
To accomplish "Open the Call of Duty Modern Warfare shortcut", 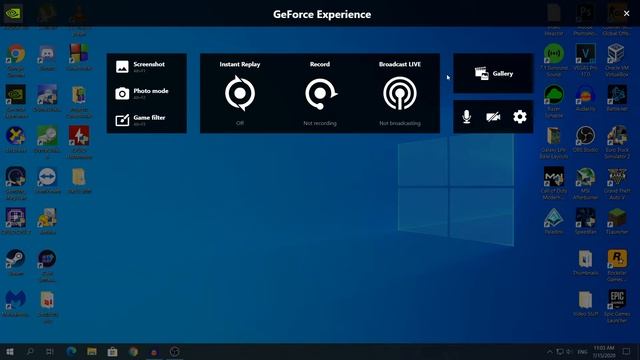I will [x=554, y=183].
